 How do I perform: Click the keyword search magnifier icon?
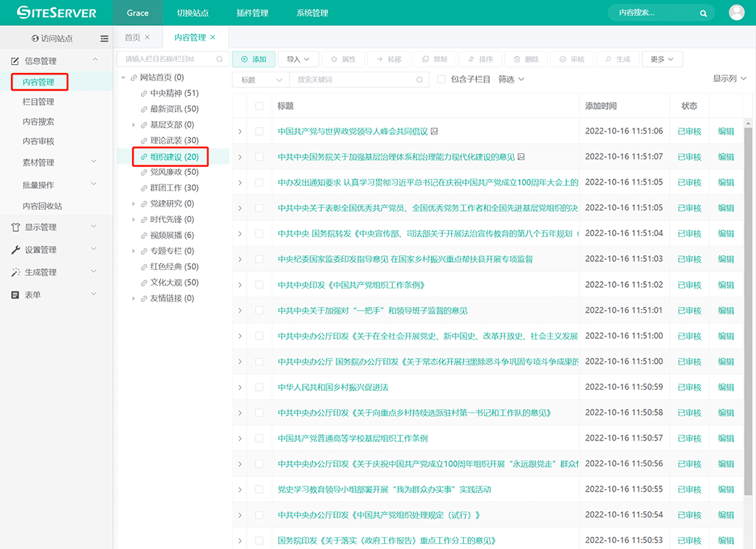[x=420, y=80]
